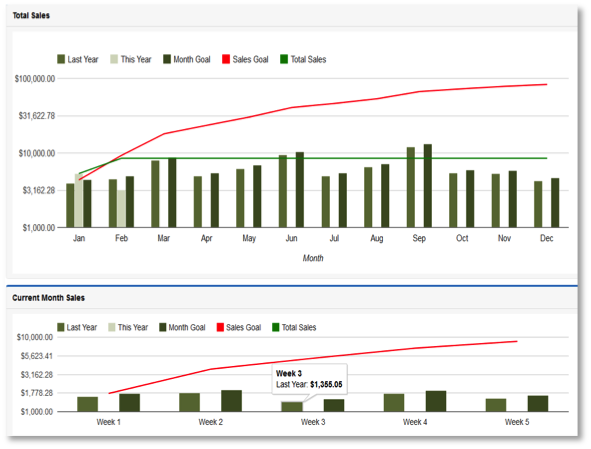
Task: Toggle Sales Goal in Current Month Sales legend
Action: click(239, 327)
